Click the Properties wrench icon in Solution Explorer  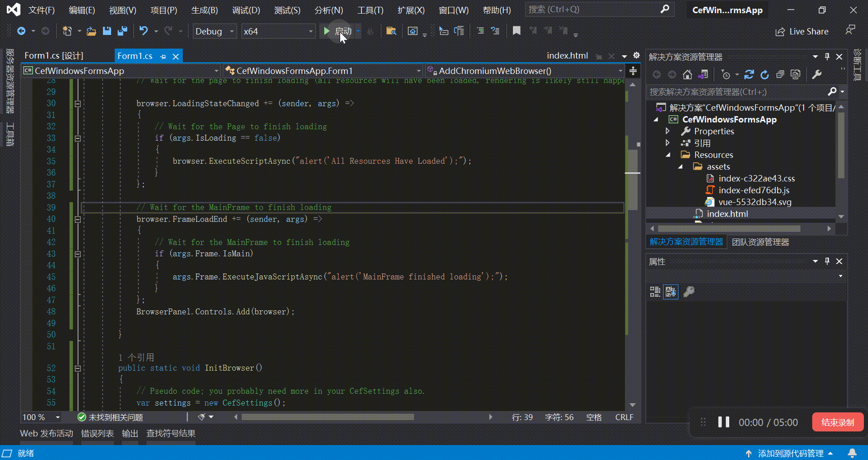817,74
